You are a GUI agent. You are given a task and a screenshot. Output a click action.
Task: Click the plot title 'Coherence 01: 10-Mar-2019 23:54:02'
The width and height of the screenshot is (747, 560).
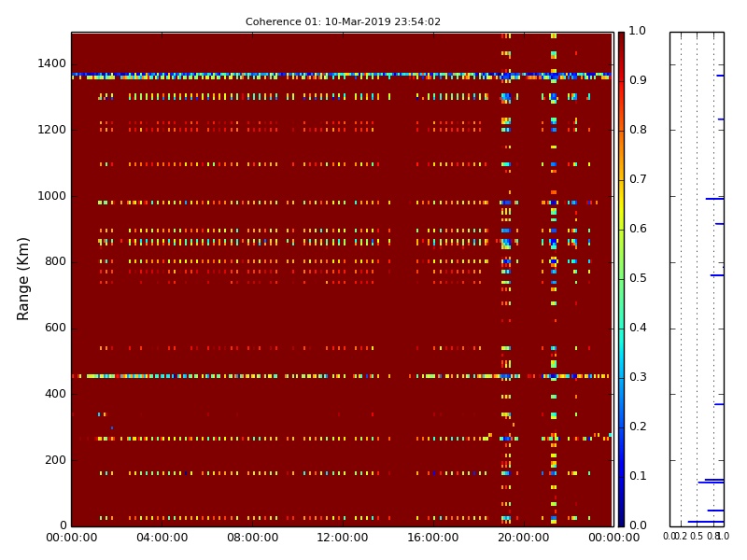point(343,21)
